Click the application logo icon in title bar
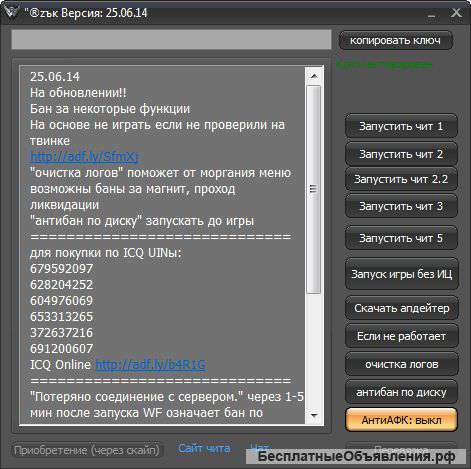The width and height of the screenshot is (471, 469). [11, 12]
